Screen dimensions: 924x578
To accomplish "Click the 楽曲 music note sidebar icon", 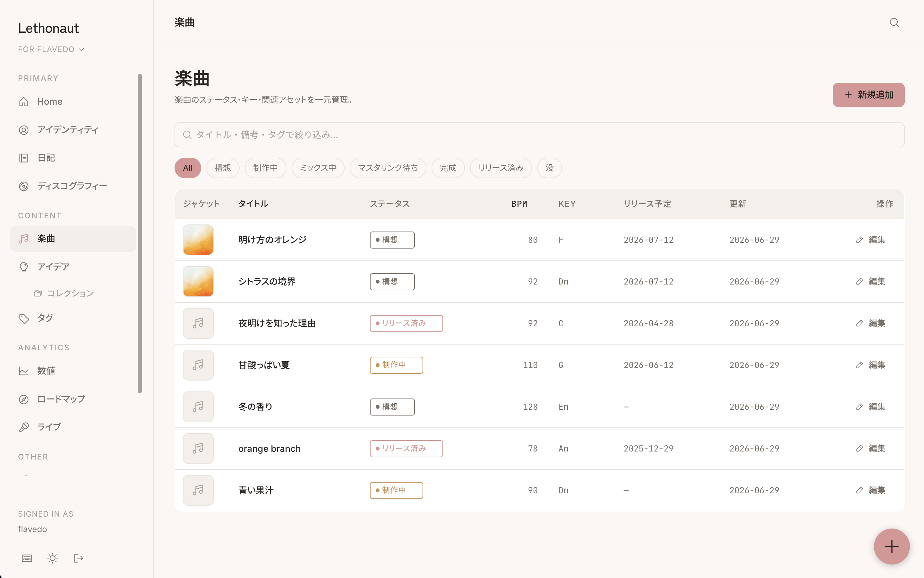I will (24, 239).
